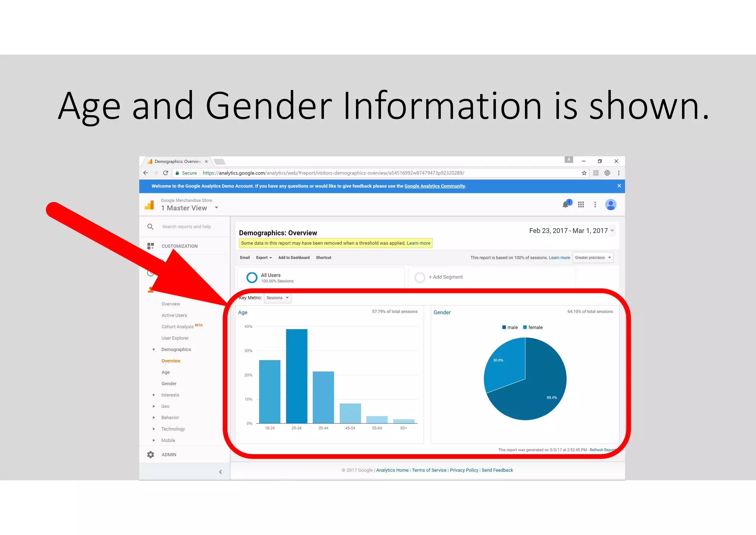This screenshot has height=535, width=756.
Task: Collapse the Demographics tree section
Action: click(154, 350)
